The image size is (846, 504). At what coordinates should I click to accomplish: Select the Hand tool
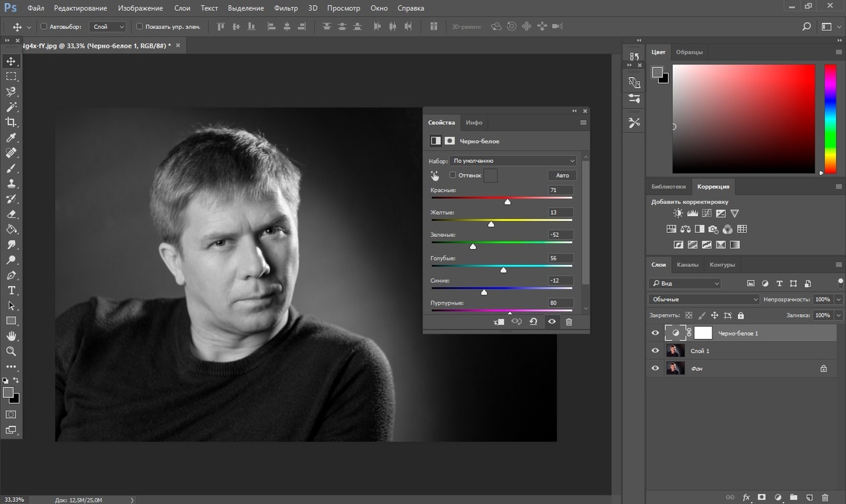coord(11,336)
